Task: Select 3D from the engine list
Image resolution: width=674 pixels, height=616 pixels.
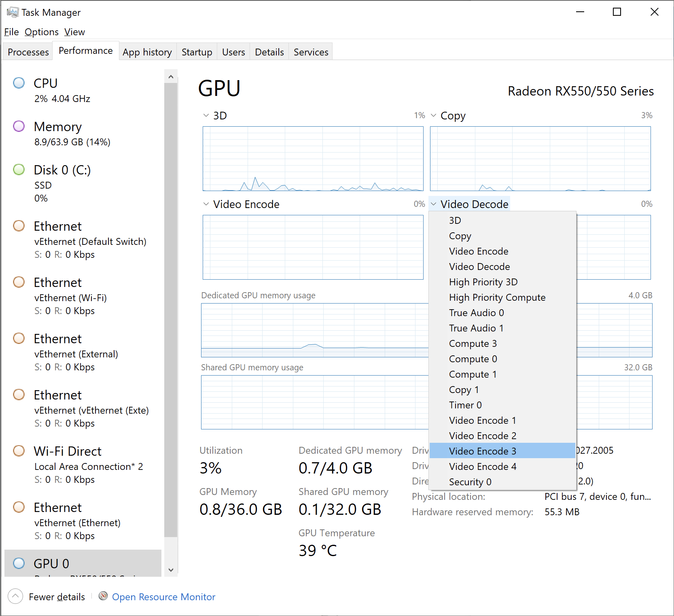Action: pyautogui.click(x=502, y=221)
